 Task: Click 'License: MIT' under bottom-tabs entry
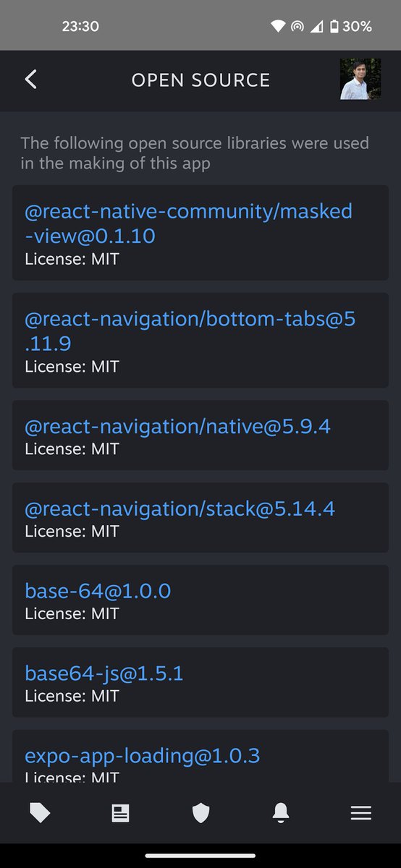tap(72, 366)
